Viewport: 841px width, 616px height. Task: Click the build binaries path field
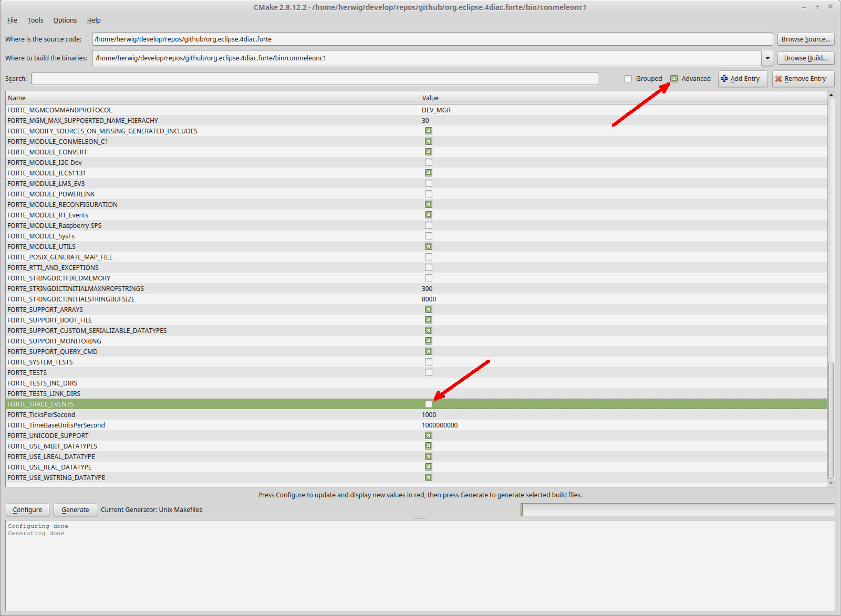pyautogui.click(x=427, y=58)
